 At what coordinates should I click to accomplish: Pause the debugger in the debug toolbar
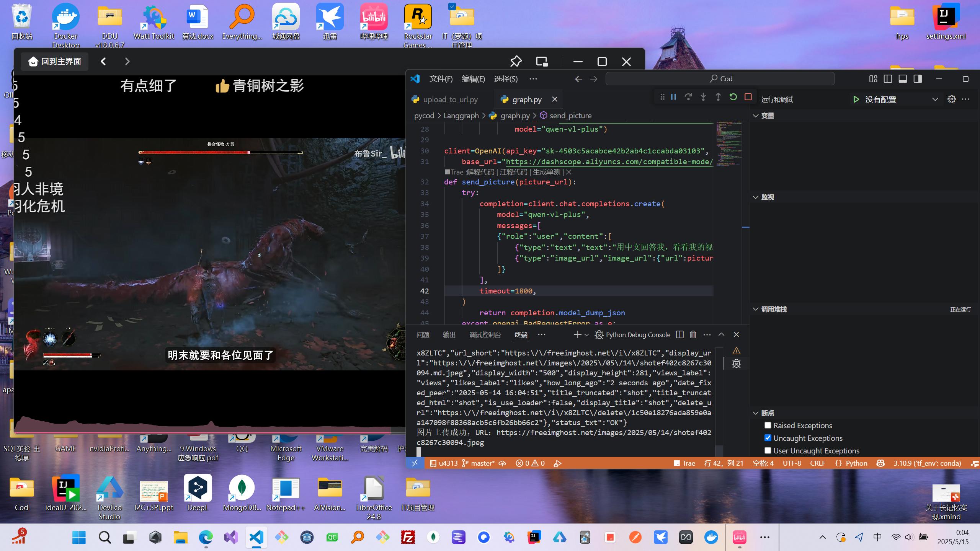673,97
